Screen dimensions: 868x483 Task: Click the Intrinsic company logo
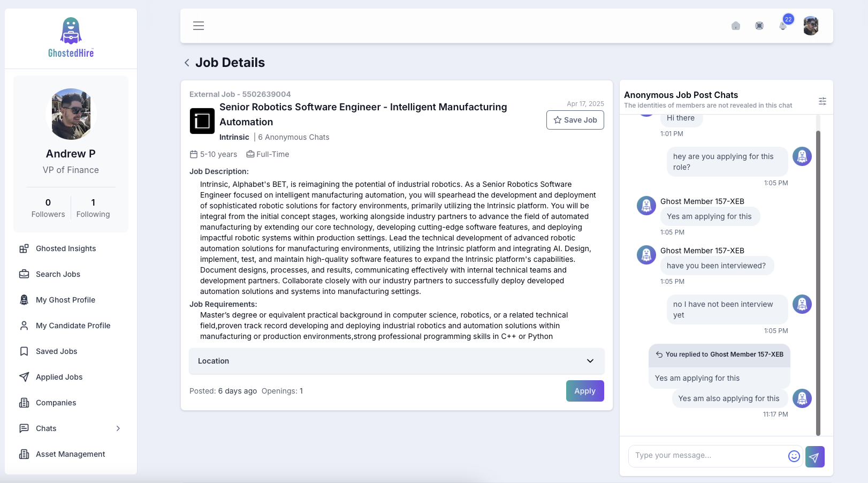[202, 121]
